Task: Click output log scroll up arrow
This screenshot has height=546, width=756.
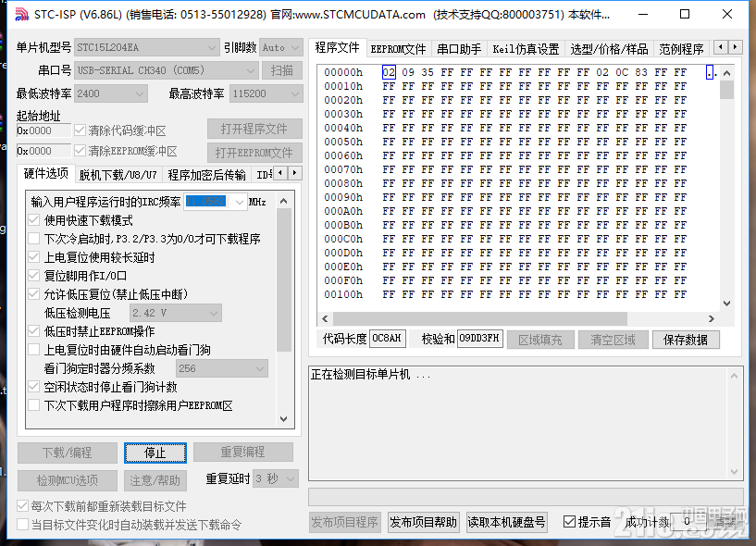Action: click(734, 376)
